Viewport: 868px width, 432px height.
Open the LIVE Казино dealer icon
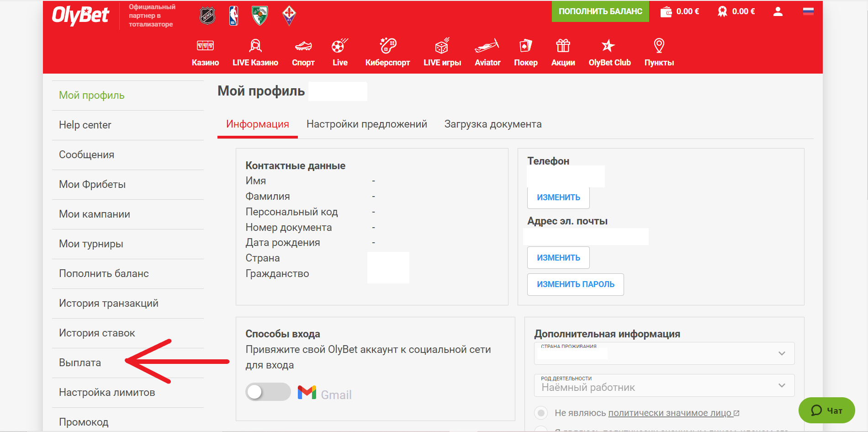point(255,45)
